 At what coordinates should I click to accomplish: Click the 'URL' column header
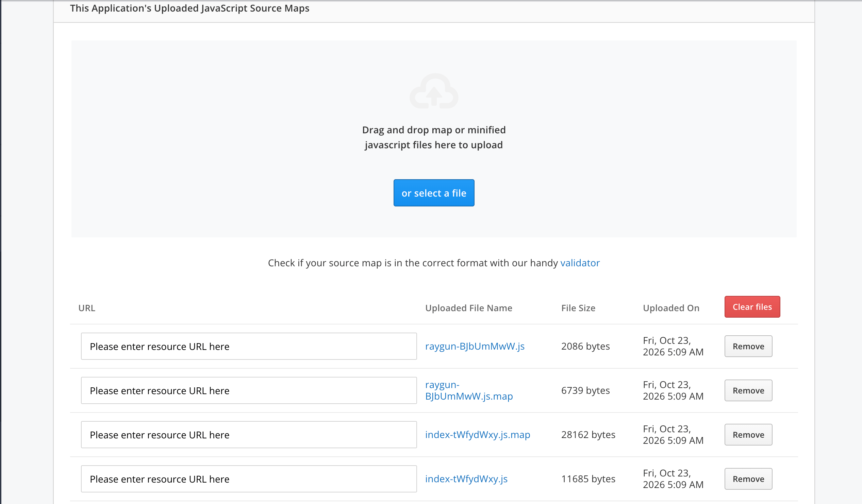pos(87,308)
